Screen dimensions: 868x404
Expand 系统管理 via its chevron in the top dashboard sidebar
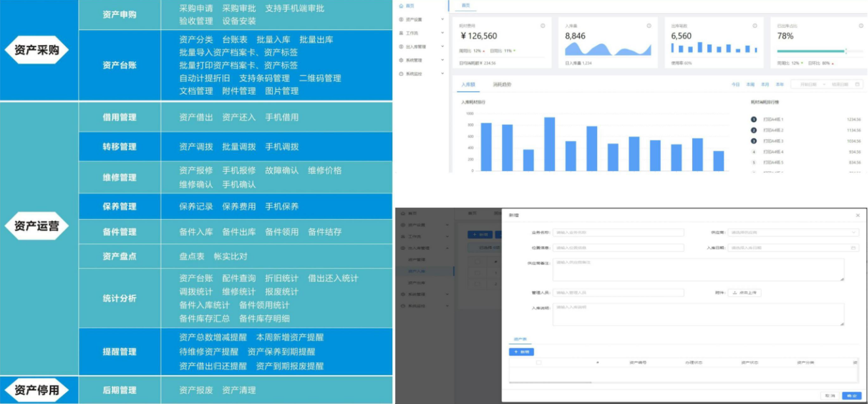click(x=442, y=60)
